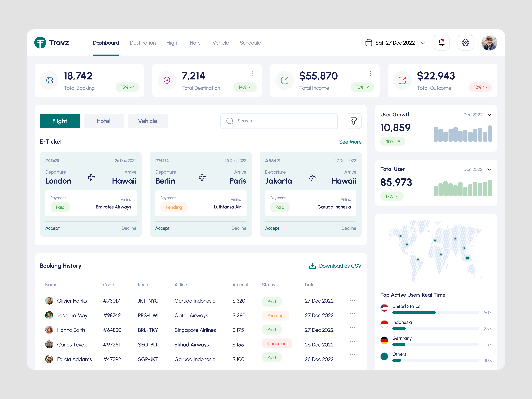This screenshot has width=532, height=399.
Task: Open the Schedule menu item
Action: (x=250, y=43)
